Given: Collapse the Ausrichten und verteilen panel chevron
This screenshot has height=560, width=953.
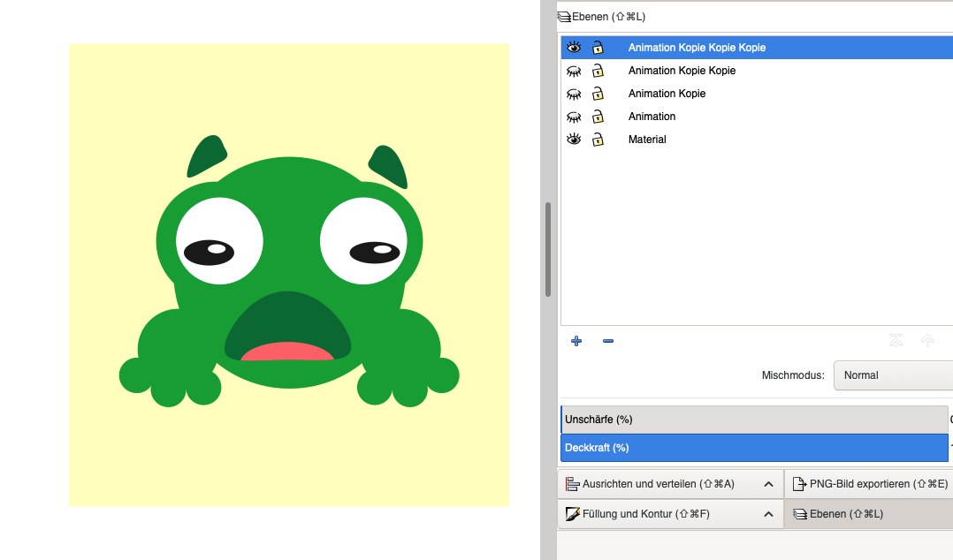Looking at the screenshot, I should click(768, 484).
